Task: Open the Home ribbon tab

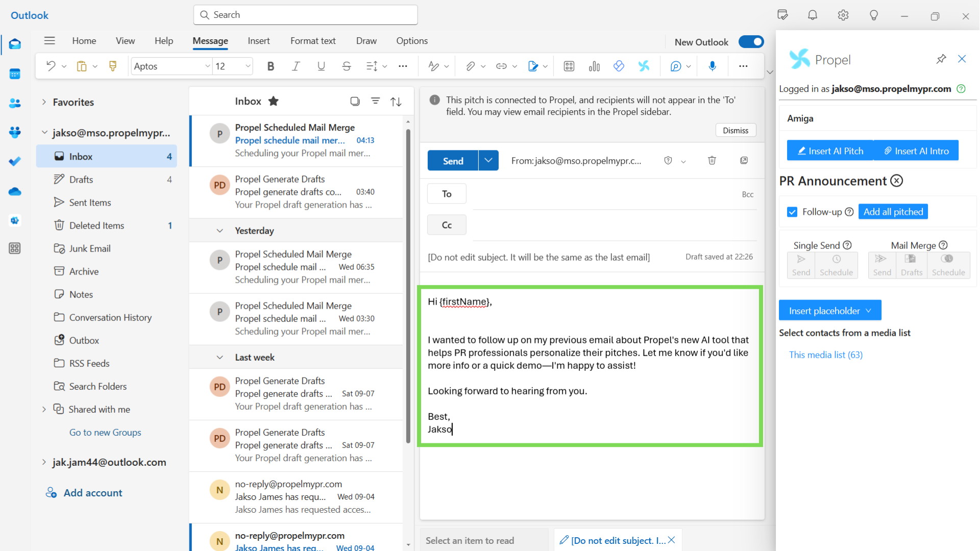Action: [x=84, y=41]
